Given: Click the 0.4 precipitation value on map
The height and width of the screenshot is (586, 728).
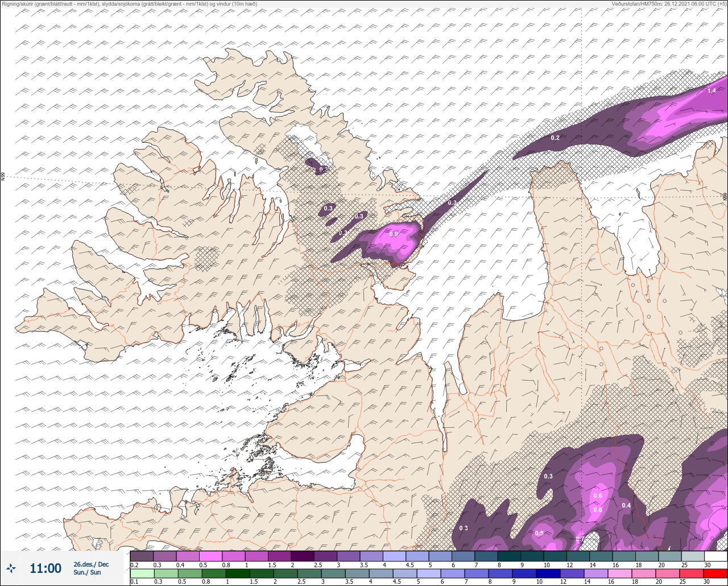Looking at the screenshot, I should point(626,505).
